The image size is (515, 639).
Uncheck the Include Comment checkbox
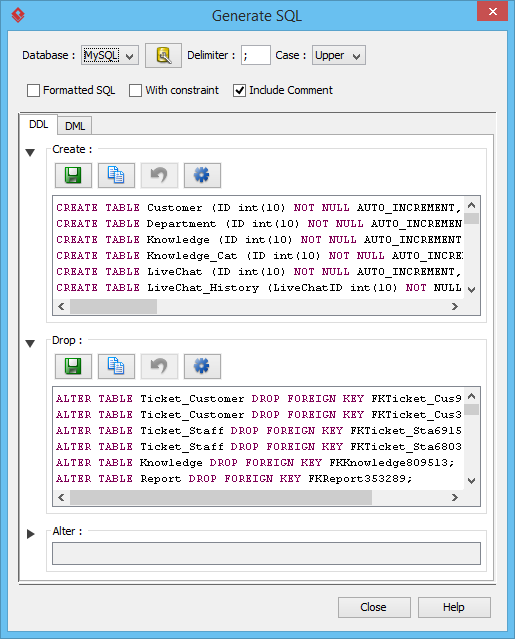pos(240,90)
